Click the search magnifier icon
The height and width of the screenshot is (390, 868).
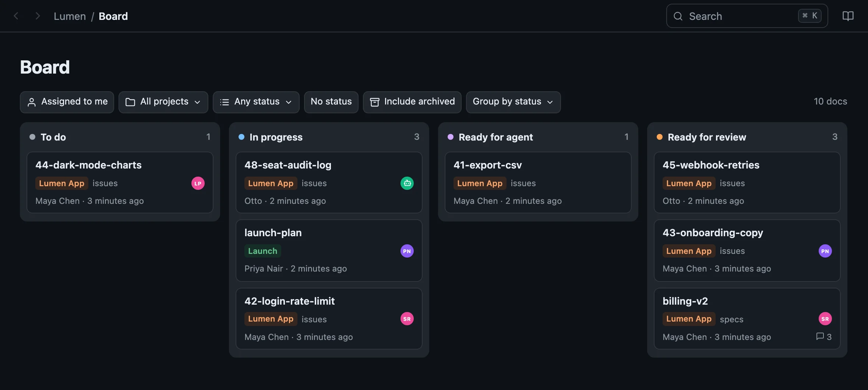[678, 16]
